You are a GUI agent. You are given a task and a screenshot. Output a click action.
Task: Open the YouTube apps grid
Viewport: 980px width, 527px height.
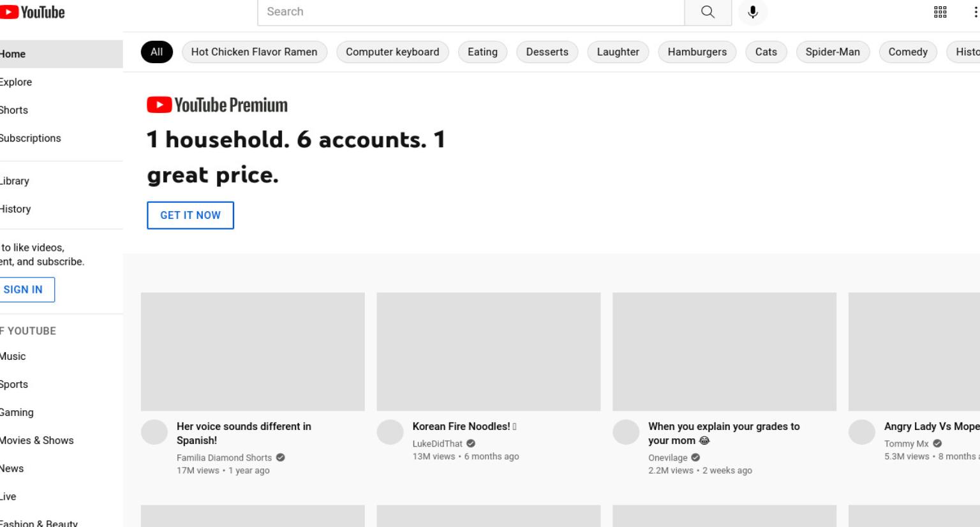[x=940, y=11]
